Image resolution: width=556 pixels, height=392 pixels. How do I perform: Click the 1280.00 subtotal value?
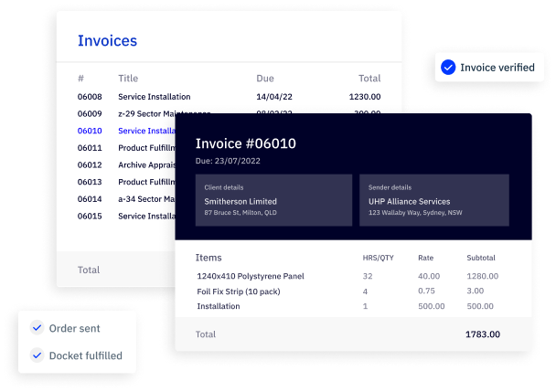(482, 276)
